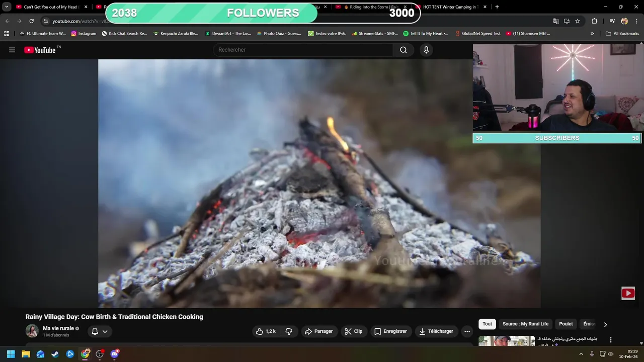
Task: Dislike the video
Action: [289, 331]
